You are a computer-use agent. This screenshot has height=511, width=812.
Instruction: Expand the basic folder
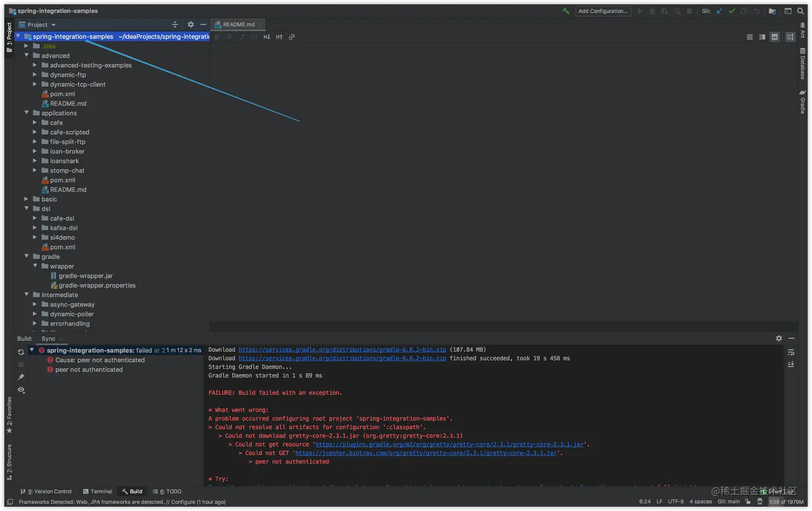(26, 199)
